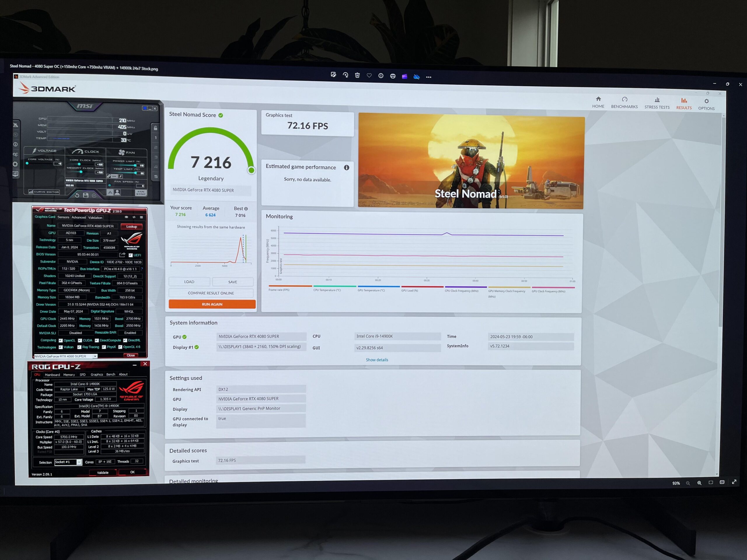Image resolution: width=747 pixels, height=560 pixels.
Task: Open the OPTIONS tab in 3DMark
Action: (706, 105)
